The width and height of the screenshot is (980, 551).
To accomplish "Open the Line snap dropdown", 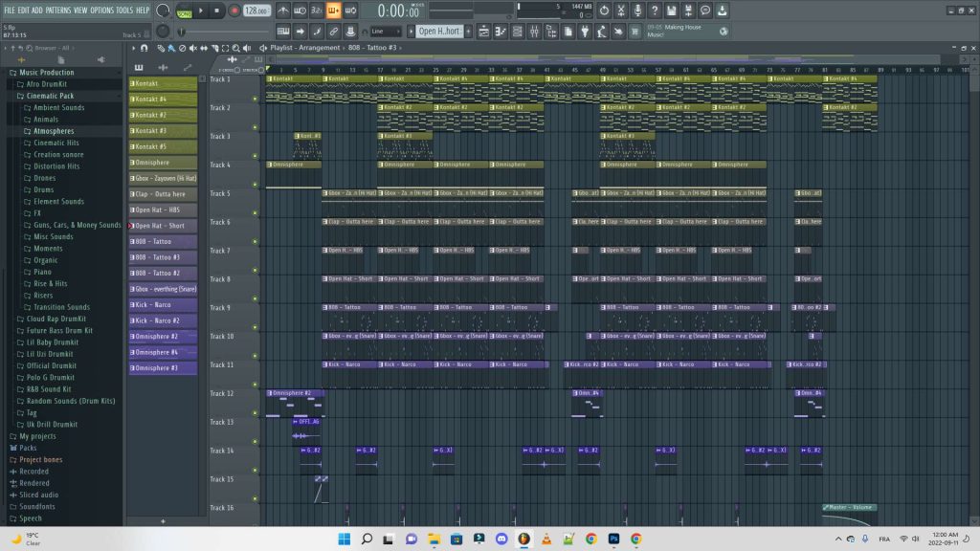I will (x=386, y=32).
